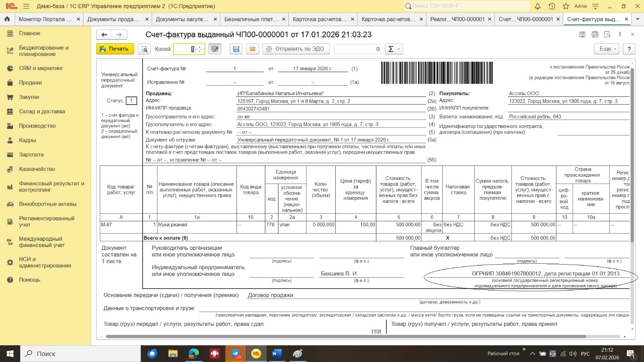Open Telegram from the Windows taskbar

coord(235,353)
